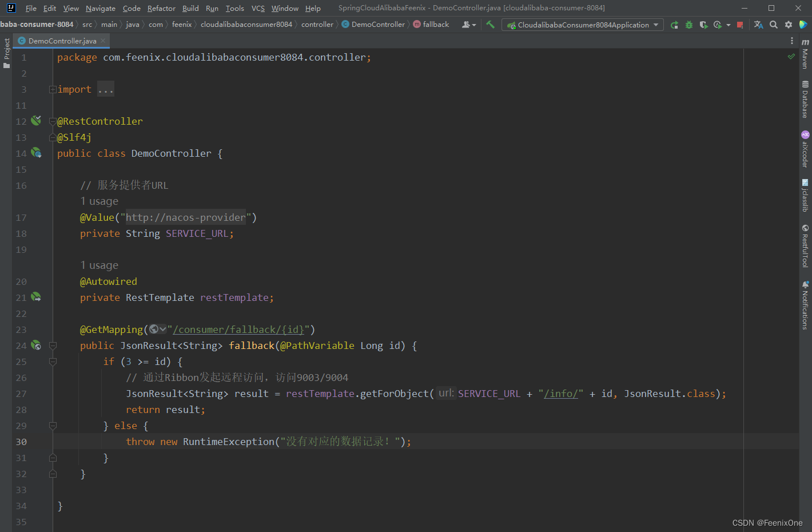Open the Edit menu
Viewport: 812px width, 532px height.
pos(50,8)
